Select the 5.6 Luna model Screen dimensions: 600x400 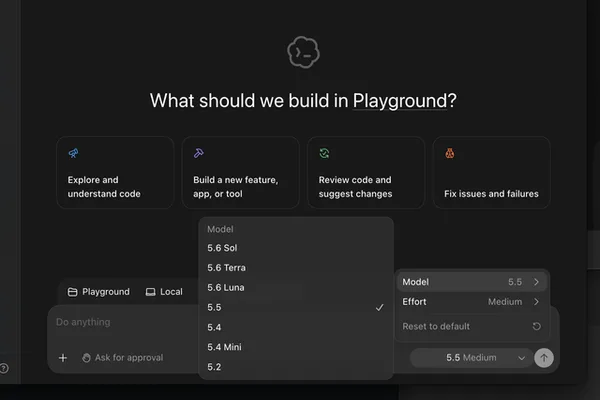point(296,287)
